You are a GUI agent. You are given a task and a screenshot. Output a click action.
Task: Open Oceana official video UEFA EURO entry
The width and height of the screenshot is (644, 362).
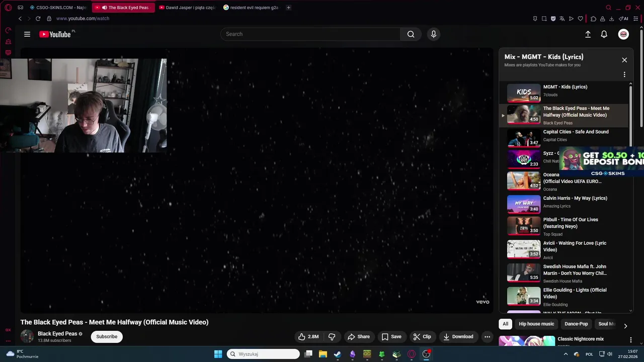pyautogui.click(x=565, y=181)
